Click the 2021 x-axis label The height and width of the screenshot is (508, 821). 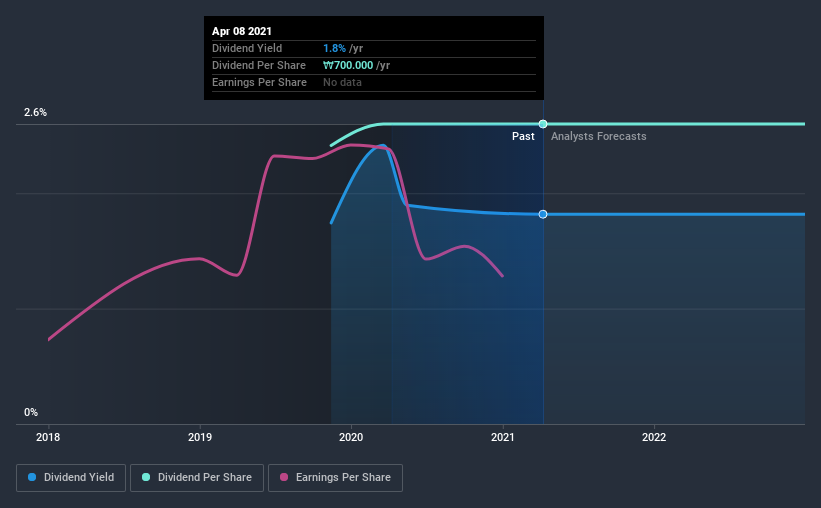(x=503, y=437)
